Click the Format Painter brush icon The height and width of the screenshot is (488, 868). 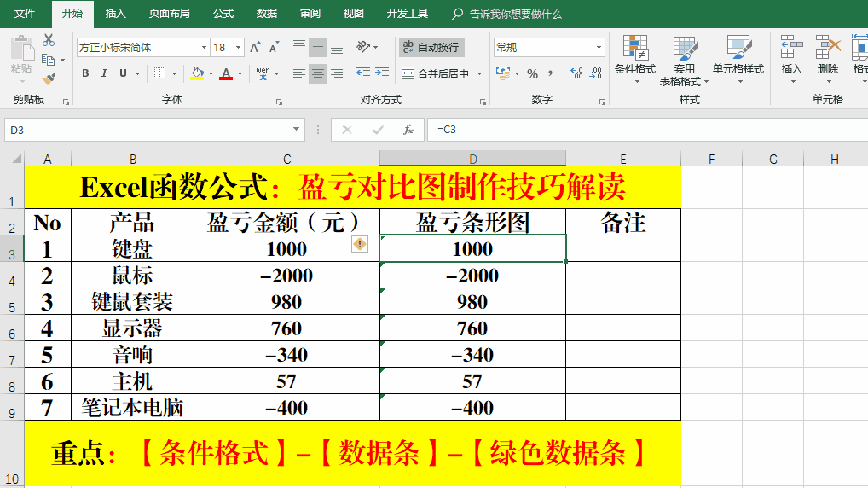click(49, 78)
